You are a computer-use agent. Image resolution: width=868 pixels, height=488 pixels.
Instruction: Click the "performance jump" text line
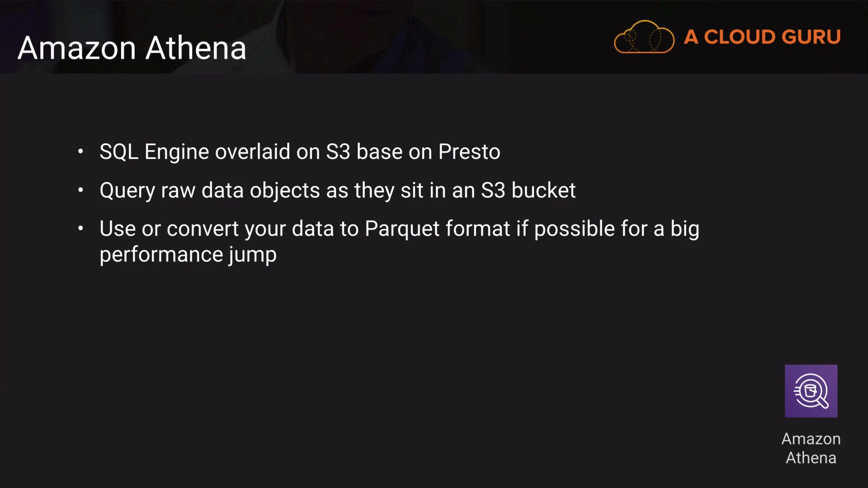[x=188, y=255]
